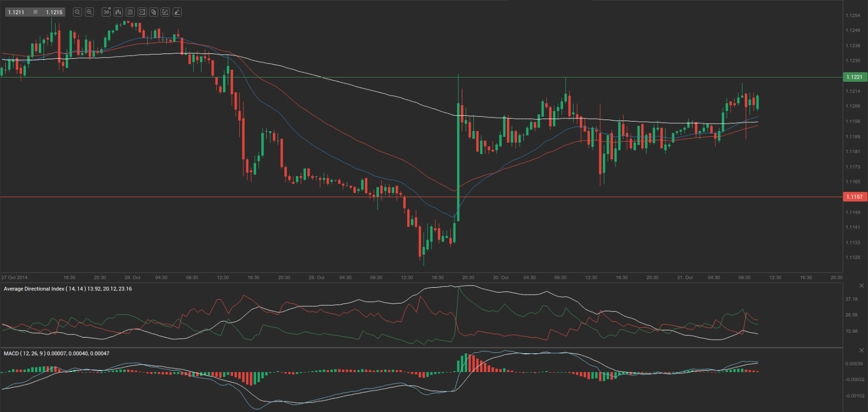Open the 30-minute timeframe selector

(x=107, y=12)
